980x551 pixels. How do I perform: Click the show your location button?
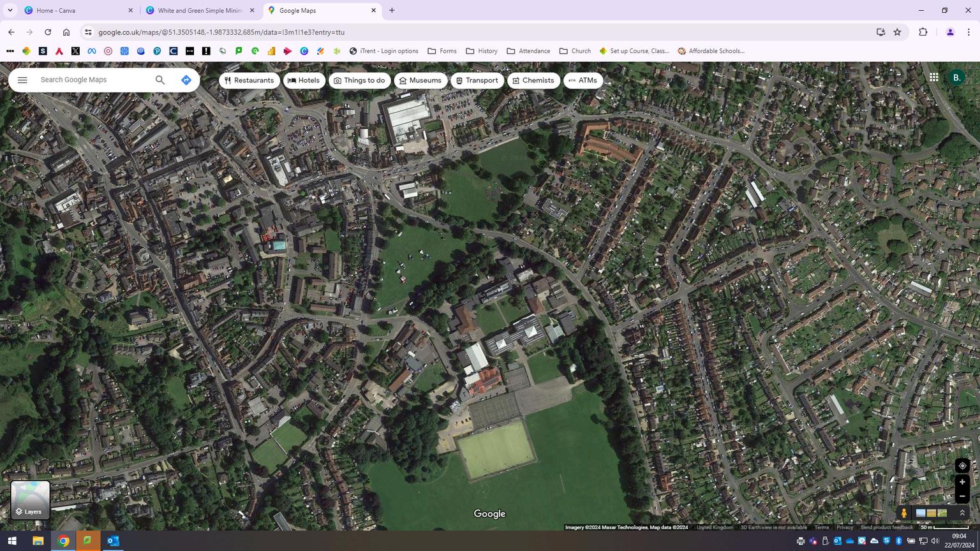pos(962,466)
